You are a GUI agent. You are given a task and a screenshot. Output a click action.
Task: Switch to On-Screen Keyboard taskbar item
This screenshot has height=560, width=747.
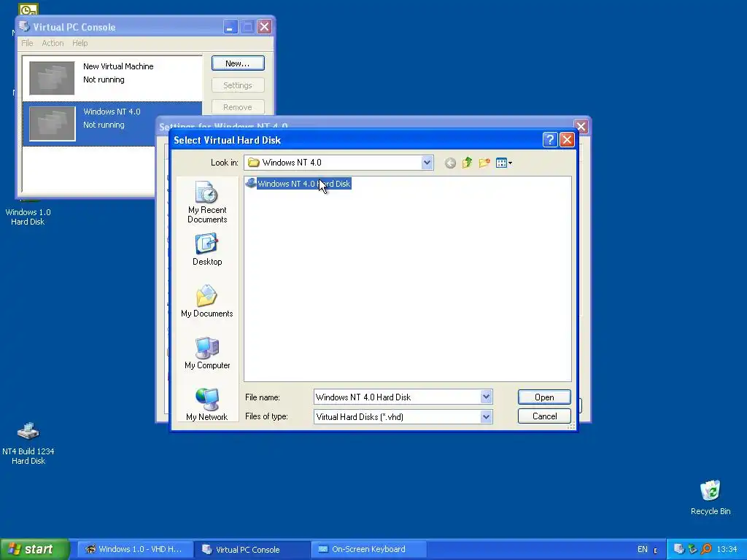(x=369, y=549)
